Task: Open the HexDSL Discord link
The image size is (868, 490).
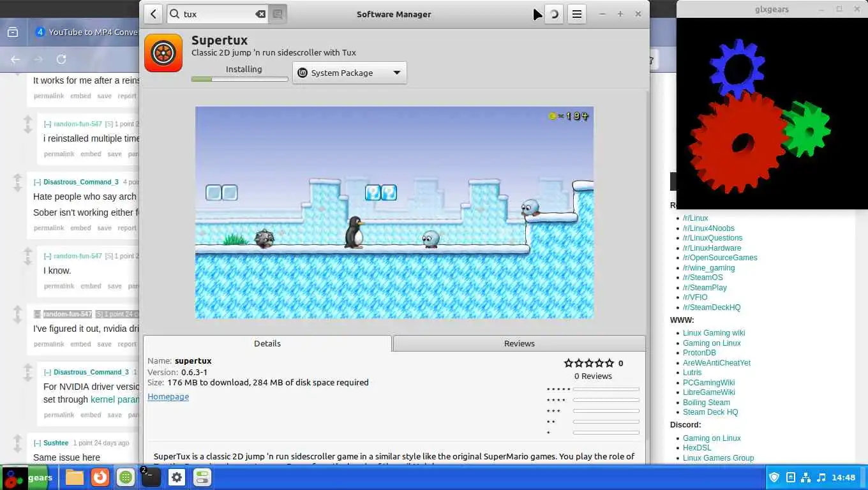Action: 697,448
